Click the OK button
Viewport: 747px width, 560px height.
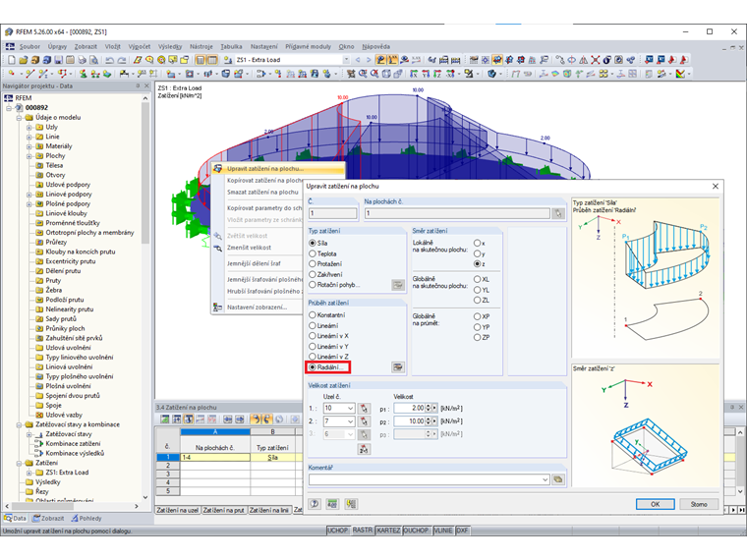pyautogui.click(x=655, y=504)
